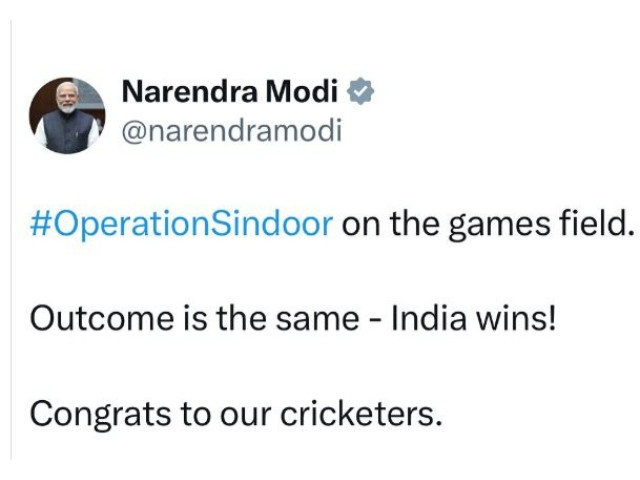This screenshot has width=640, height=480.
Task: Click the word 'Narendra' in the display name
Action: click(x=190, y=91)
